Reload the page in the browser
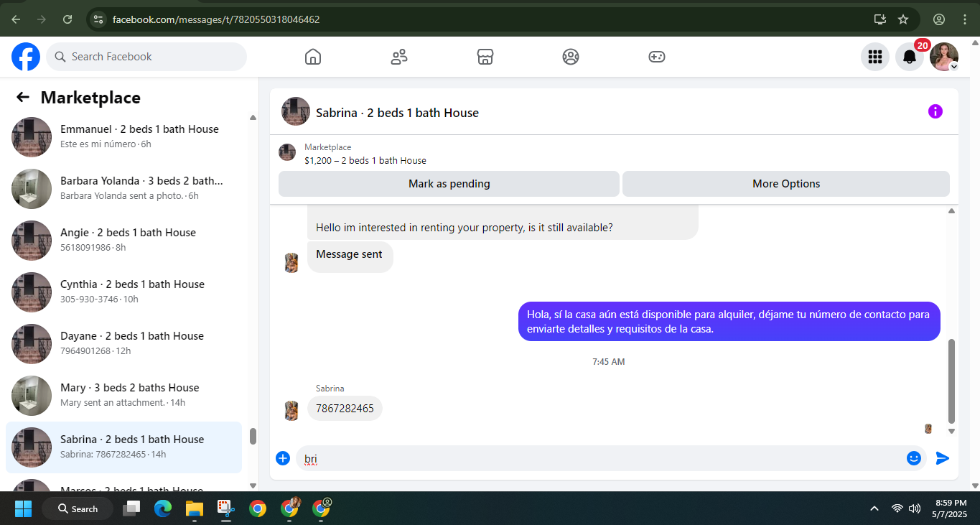The width and height of the screenshot is (980, 525). (67, 19)
